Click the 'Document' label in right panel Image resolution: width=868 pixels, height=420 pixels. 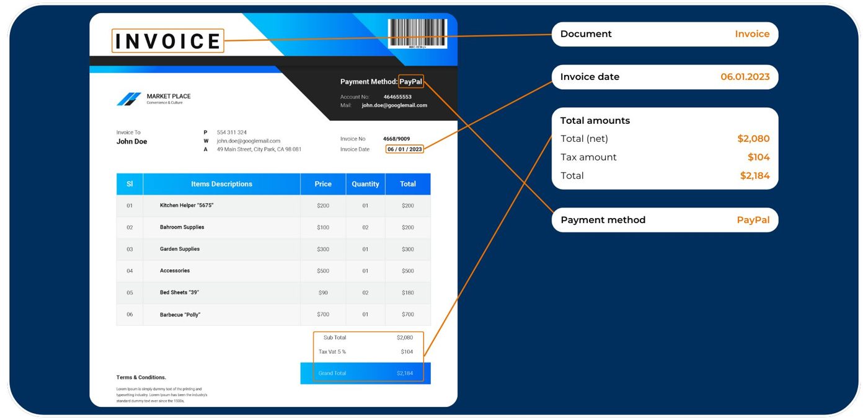(586, 34)
